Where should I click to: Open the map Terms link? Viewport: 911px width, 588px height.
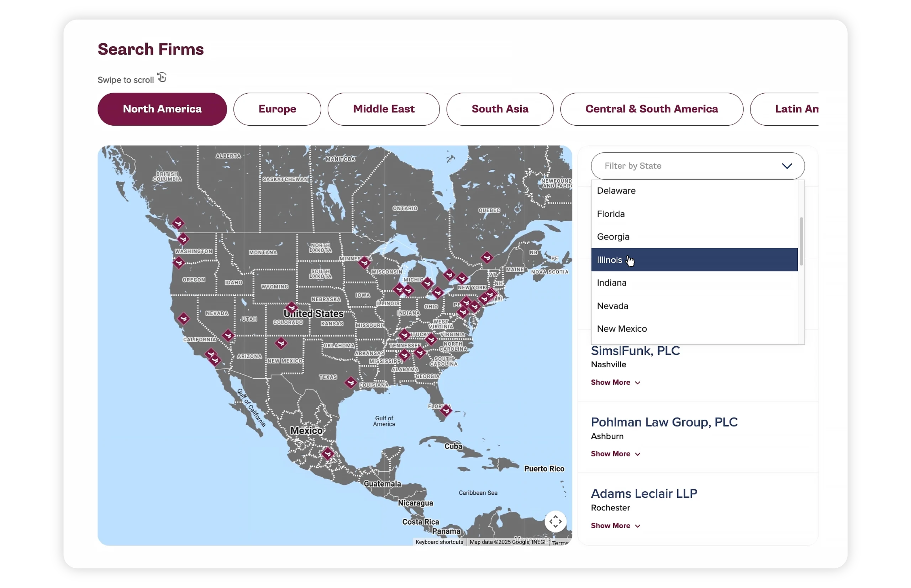560,543
